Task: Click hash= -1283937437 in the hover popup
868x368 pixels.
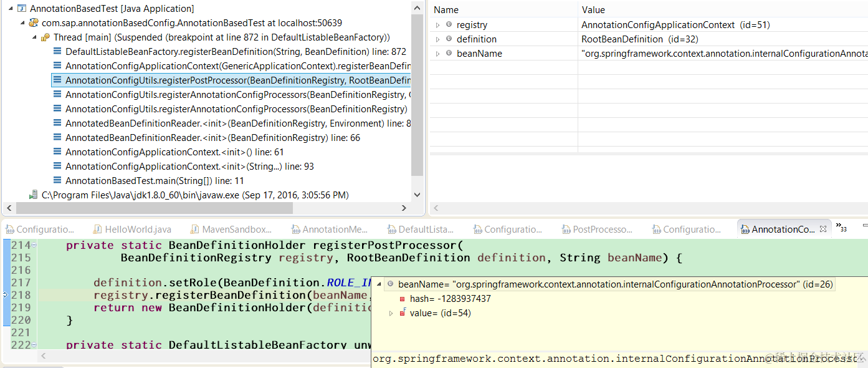Action: [x=450, y=299]
